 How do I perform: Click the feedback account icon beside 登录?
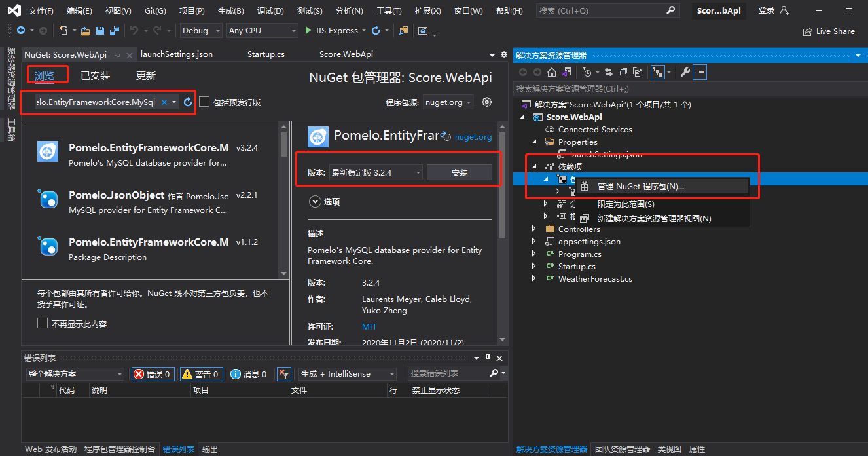tap(785, 10)
